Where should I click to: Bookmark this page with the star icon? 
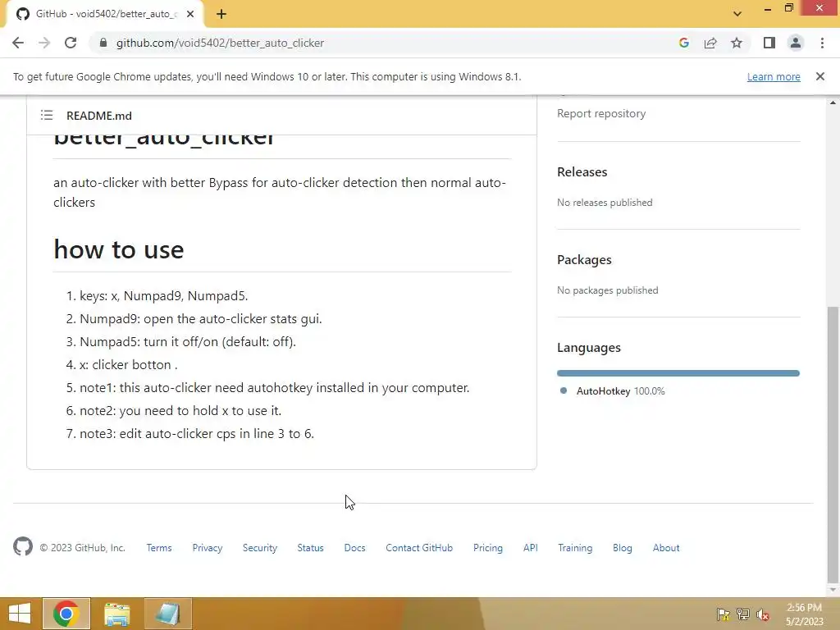[x=737, y=43]
